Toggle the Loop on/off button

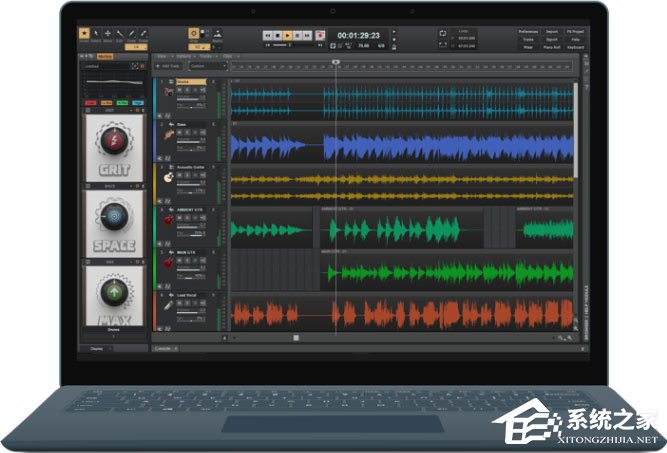442,34
